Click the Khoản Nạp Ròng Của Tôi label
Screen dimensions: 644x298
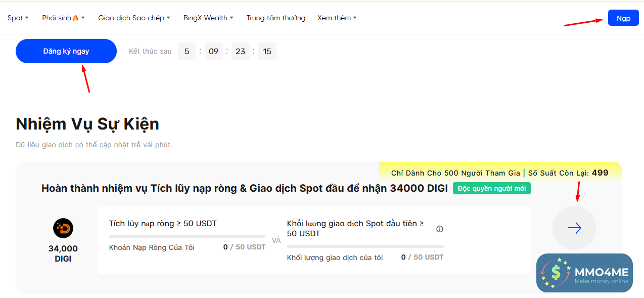(x=152, y=247)
